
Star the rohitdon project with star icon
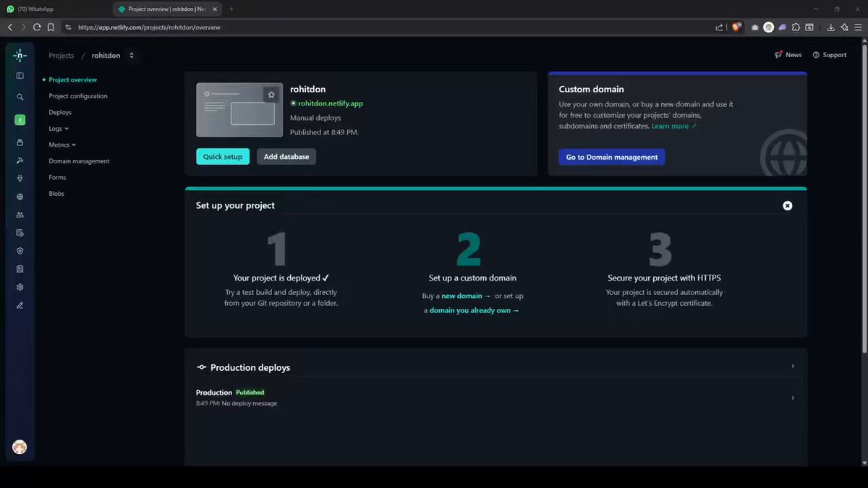(271, 95)
